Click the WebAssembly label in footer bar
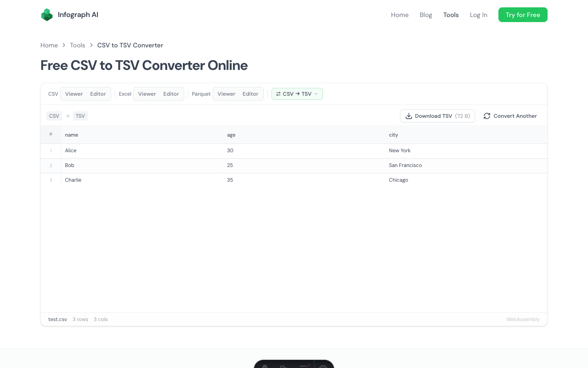Viewport: 588px width, 368px height. pyautogui.click(x=523, y=319)
